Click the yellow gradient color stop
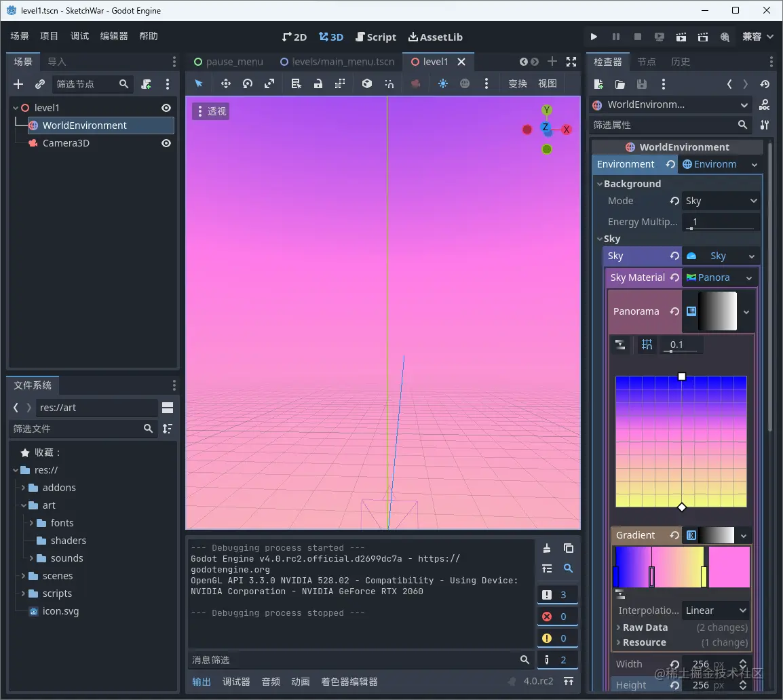 [x=704, y=577]
